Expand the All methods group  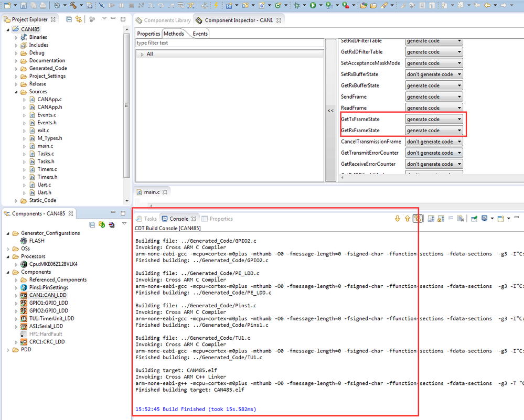(x=142, y=54)
